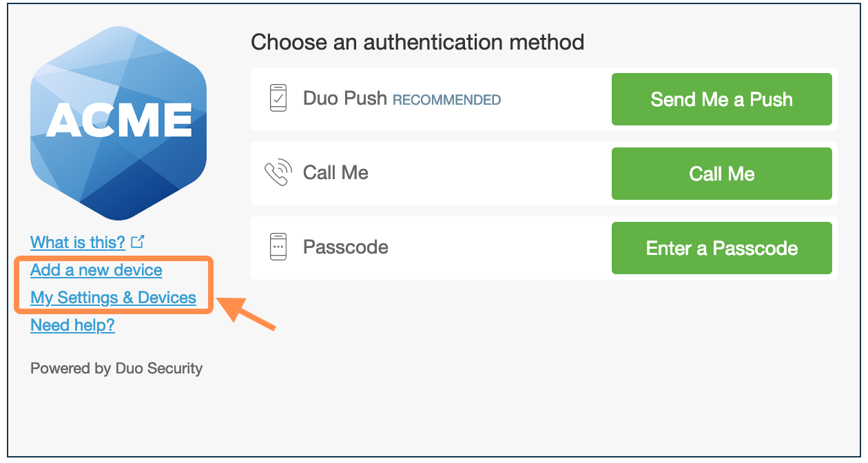Click the Passcode device icon

[278, 247]
